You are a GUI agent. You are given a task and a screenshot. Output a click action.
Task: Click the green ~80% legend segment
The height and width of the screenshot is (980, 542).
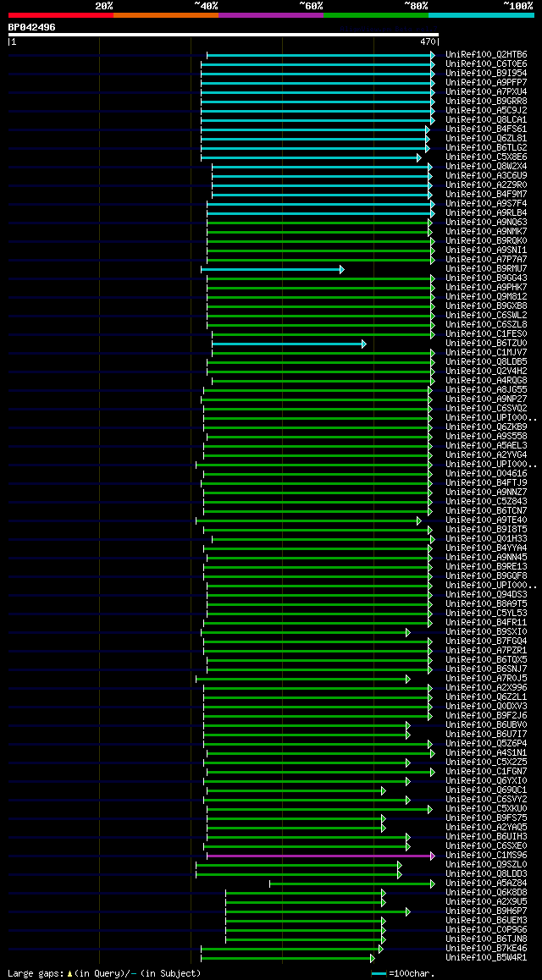tap(376, 14)
